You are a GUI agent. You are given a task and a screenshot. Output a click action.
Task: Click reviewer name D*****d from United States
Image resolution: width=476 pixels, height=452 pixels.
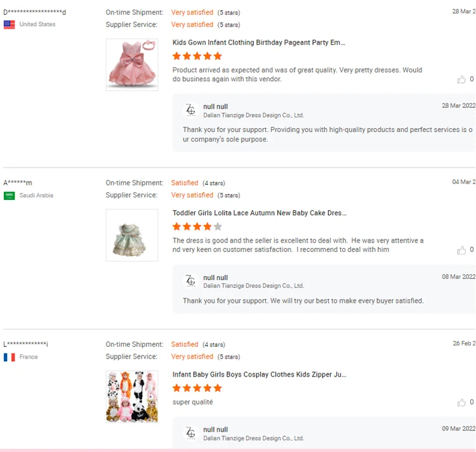34,12
